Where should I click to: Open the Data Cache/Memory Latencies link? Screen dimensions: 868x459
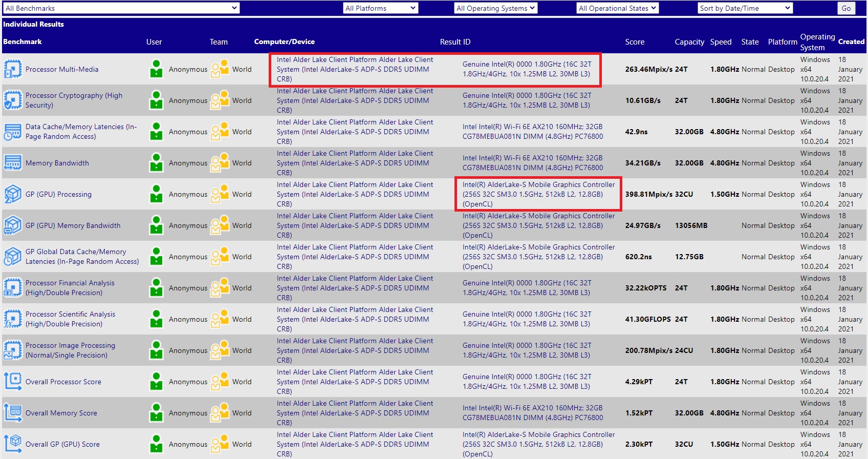(81, 132)
